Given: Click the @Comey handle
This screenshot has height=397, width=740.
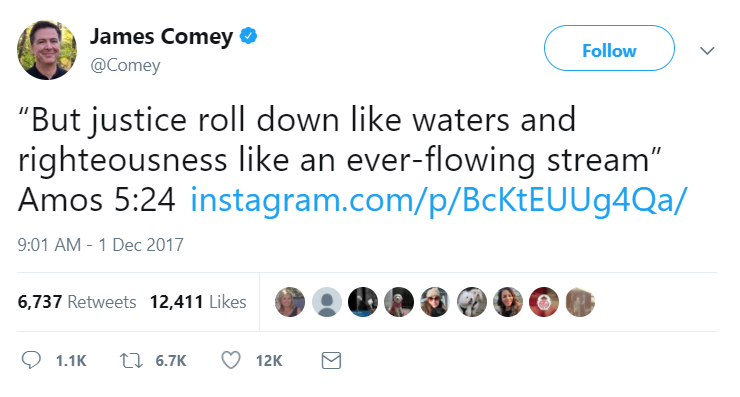Looking at the screenshot, I should tap(125, 65).
